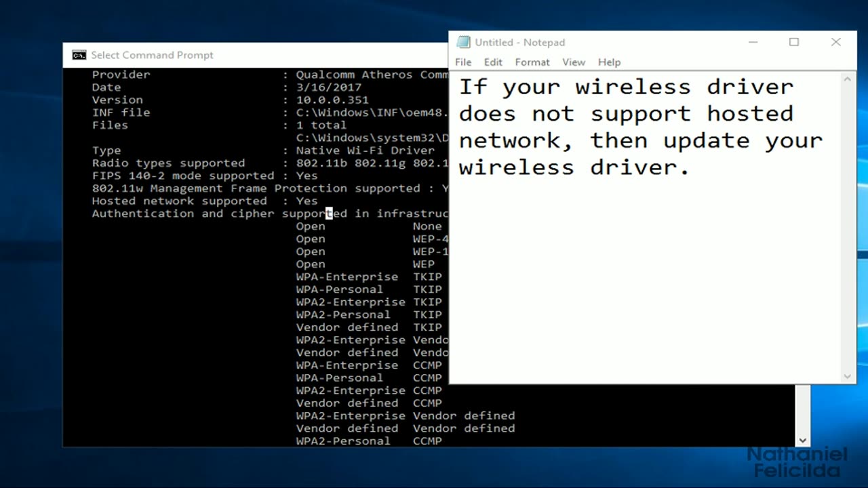The image size is (868, 488).
Task: Click the Notepad scrollbar up arrow
Action: coord(848,79)
